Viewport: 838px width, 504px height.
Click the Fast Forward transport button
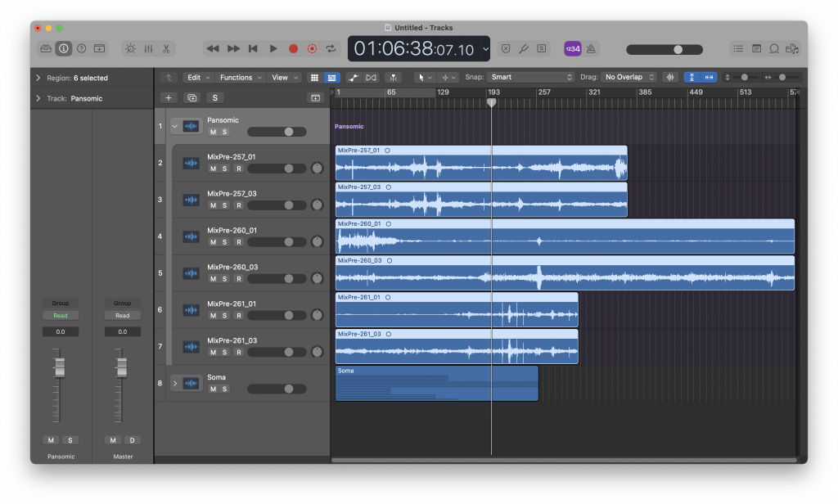click(233, 48)
